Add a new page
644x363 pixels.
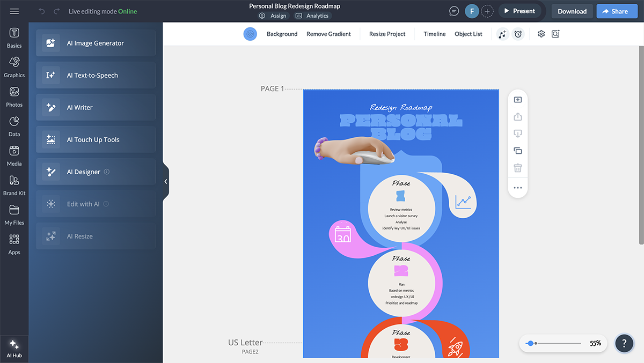tap(518, 99)
